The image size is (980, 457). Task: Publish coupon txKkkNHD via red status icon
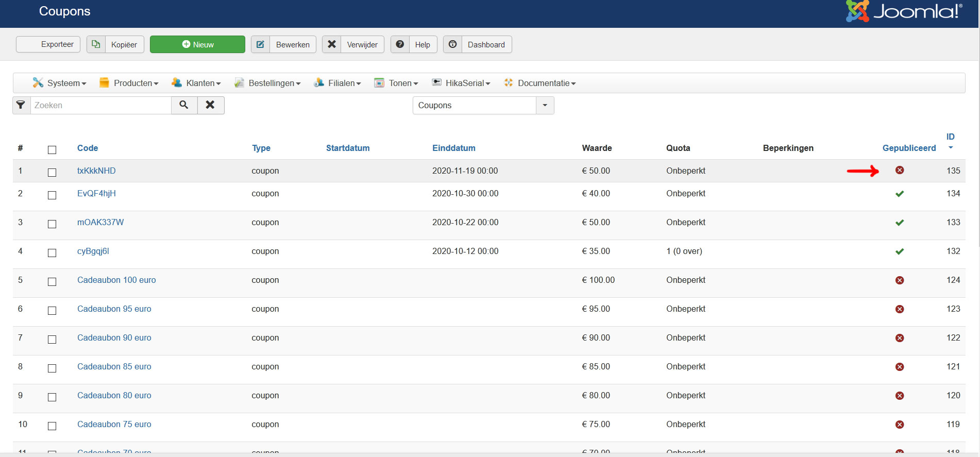pos(900,170)
